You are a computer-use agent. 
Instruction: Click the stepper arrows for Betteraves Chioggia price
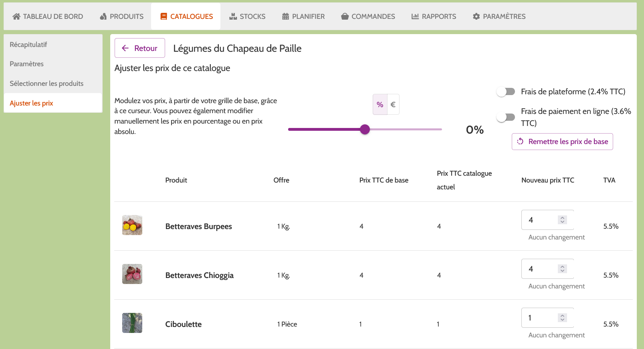562,269
